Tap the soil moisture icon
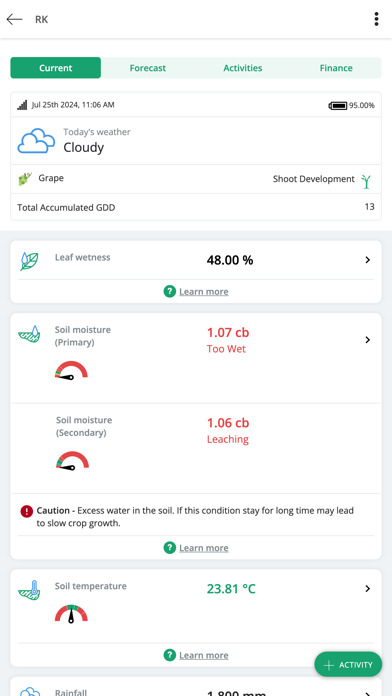Screen dimensions: 392x696 point(29,334)
